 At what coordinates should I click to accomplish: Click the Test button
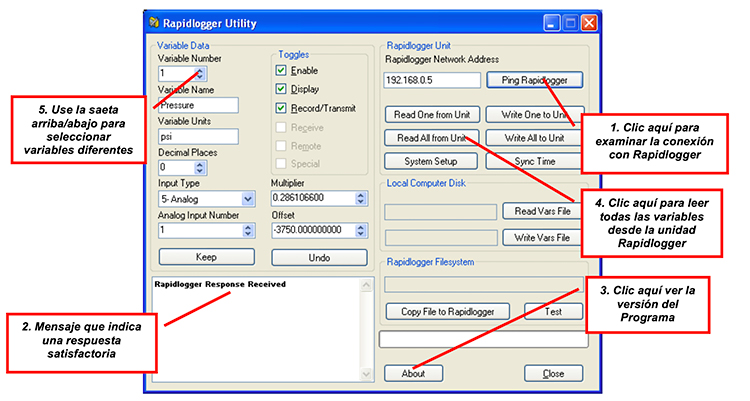point(553,312)
